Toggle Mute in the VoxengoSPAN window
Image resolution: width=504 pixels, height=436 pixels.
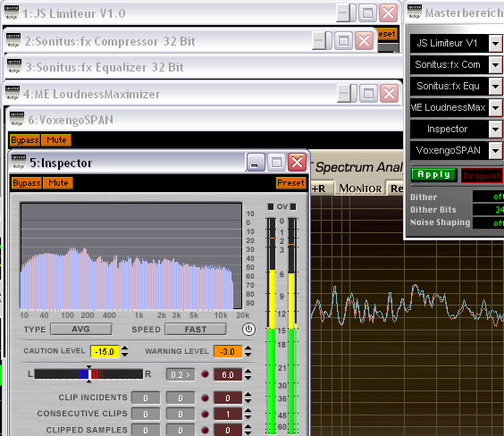[56, 140]
